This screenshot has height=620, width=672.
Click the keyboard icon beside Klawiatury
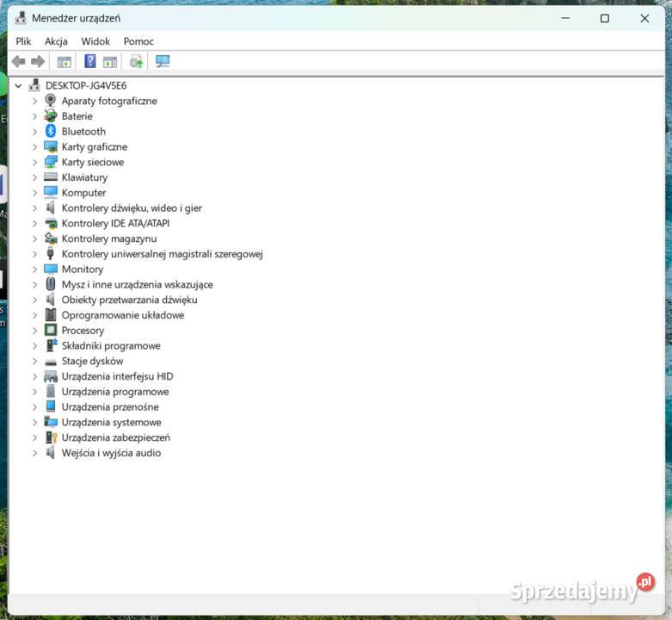(x=51, y=177)
